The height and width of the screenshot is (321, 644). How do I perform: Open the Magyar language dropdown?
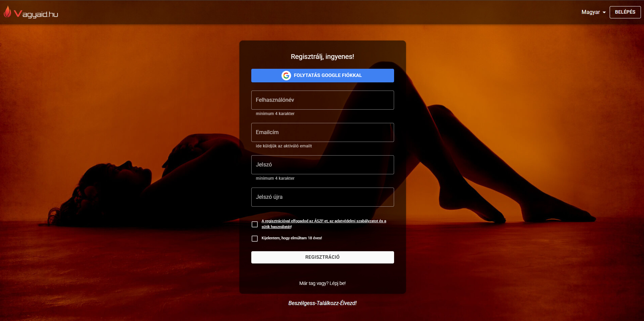click(x=593, y=12)
